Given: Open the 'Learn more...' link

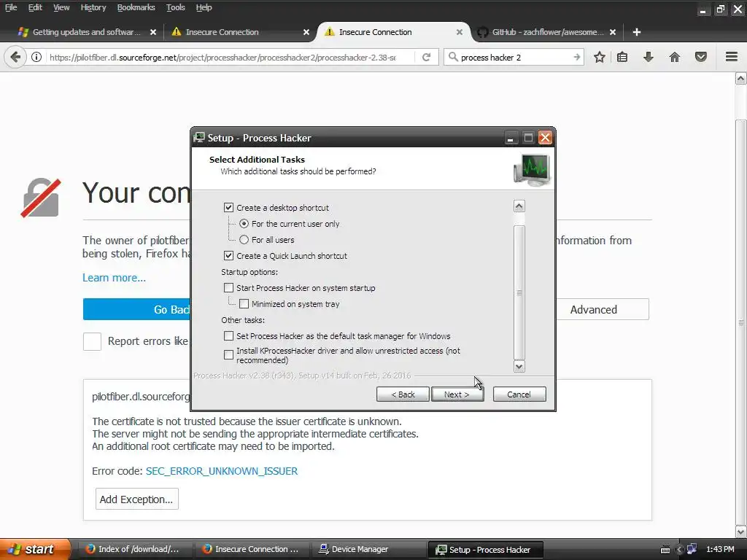Looking at the screenshot, I should pos(114,278).
